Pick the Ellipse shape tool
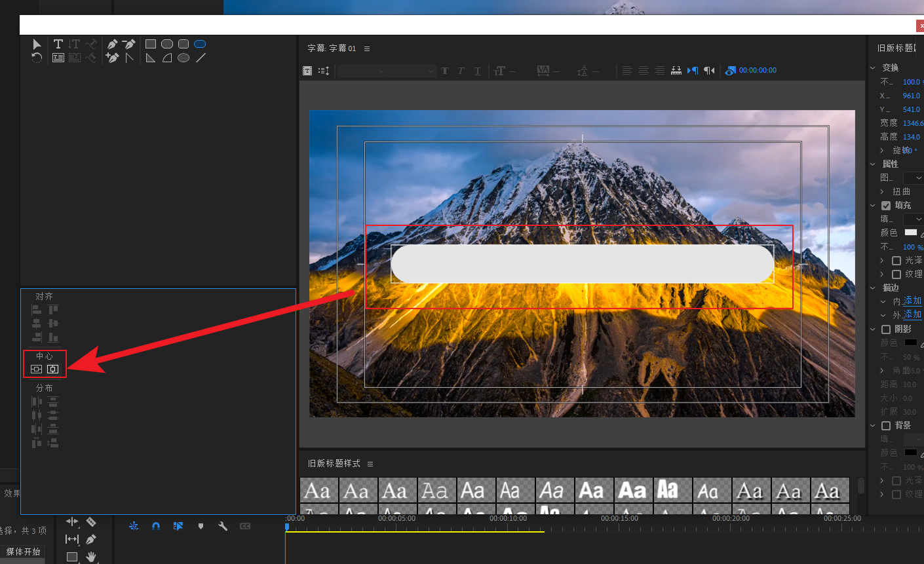The width and height of the screenshot is (924, 564). tap(183, 58)
